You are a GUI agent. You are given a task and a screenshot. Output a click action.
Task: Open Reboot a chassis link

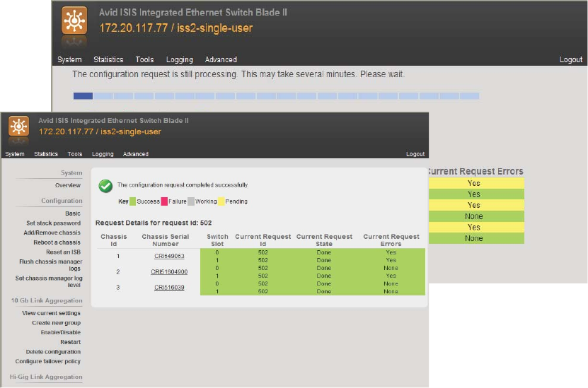point(57,242)
